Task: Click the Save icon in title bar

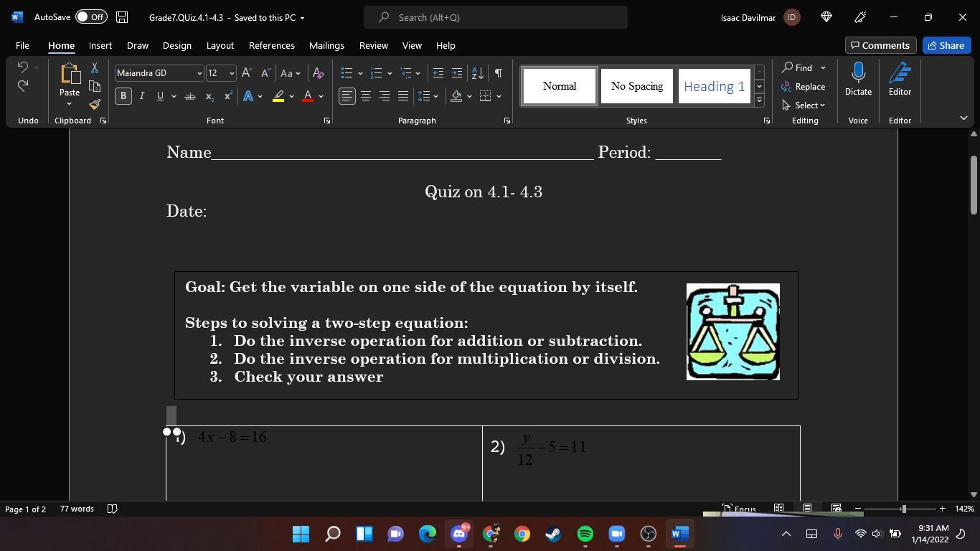Action: (x=123, y=17)
